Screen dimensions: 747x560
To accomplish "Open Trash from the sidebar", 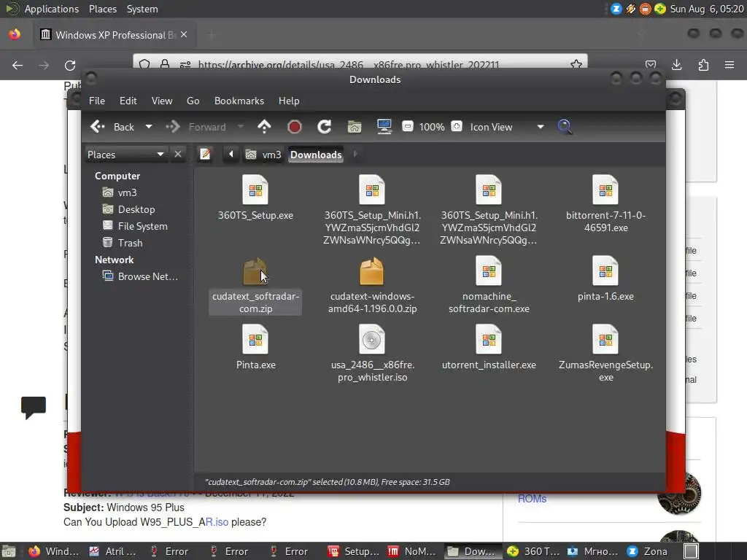I will [x=123, y=242].
